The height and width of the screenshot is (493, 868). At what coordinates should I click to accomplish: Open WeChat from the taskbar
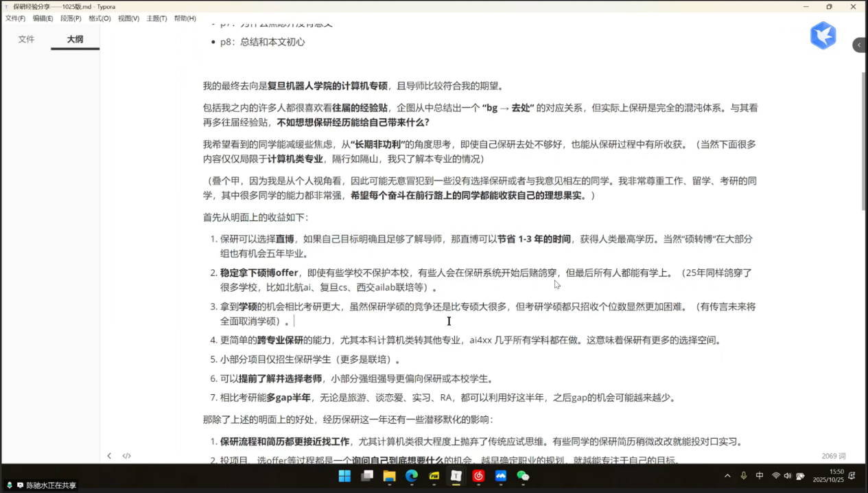click(x=523, y=476)
